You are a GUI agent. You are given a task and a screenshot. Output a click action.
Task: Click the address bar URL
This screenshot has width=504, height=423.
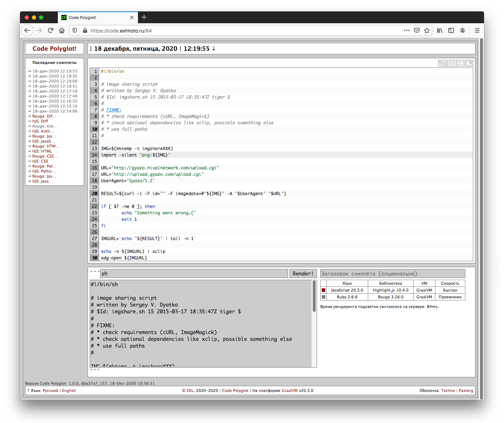(121, 31)
